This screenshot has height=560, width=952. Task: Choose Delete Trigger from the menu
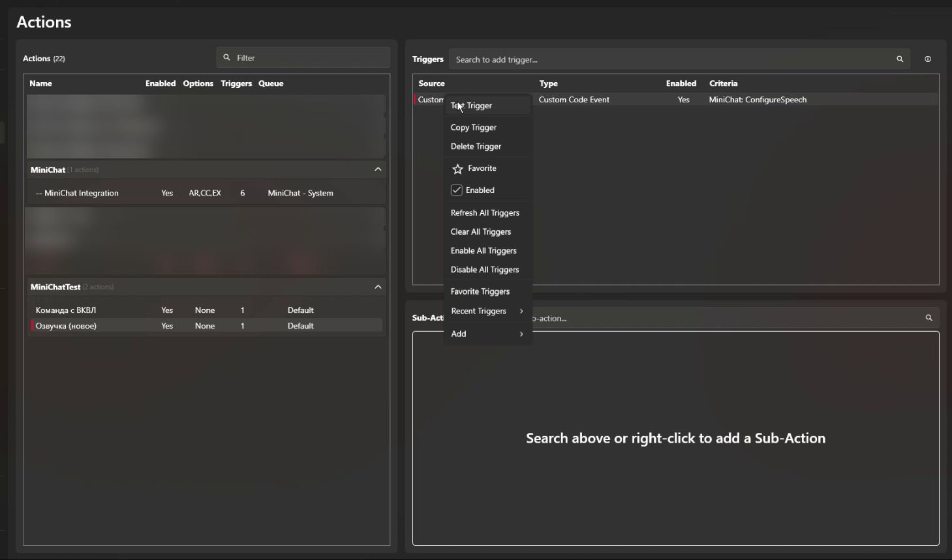476,147
